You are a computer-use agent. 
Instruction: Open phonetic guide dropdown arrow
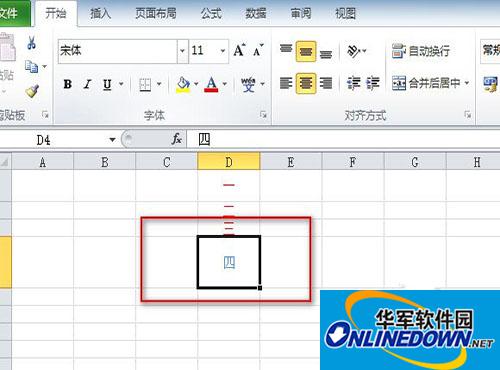pyautogui.click(x=263, y=84)
